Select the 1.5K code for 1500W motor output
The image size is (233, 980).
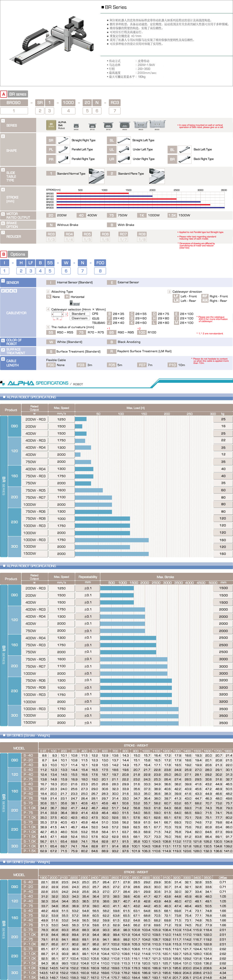[x=172, y=215]
